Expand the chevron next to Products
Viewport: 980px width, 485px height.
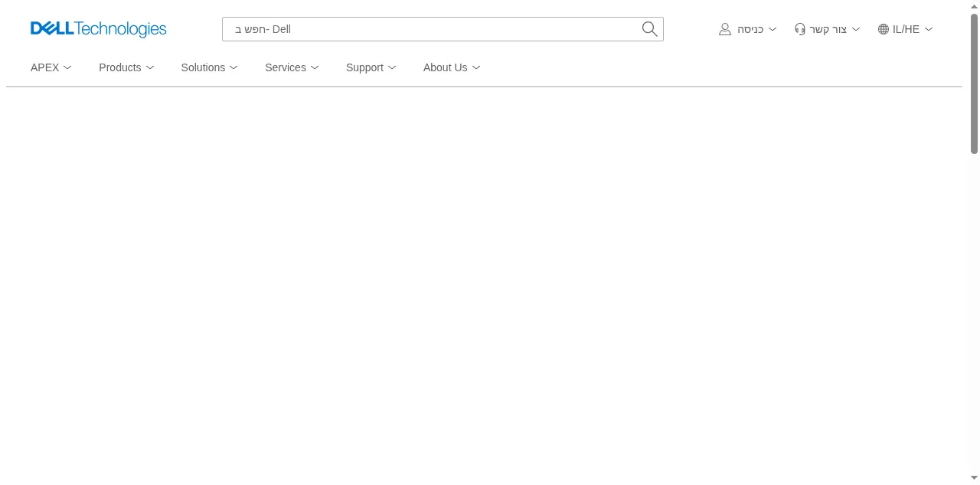pyautogui.click(x=150, y=67)
